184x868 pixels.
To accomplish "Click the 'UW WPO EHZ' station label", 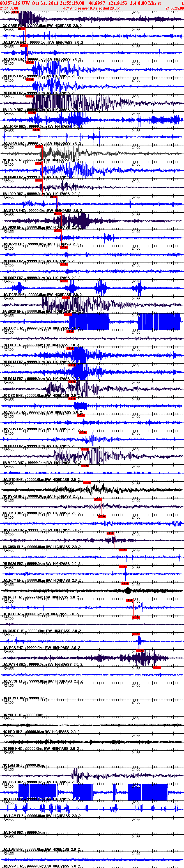I will (13, 245).
